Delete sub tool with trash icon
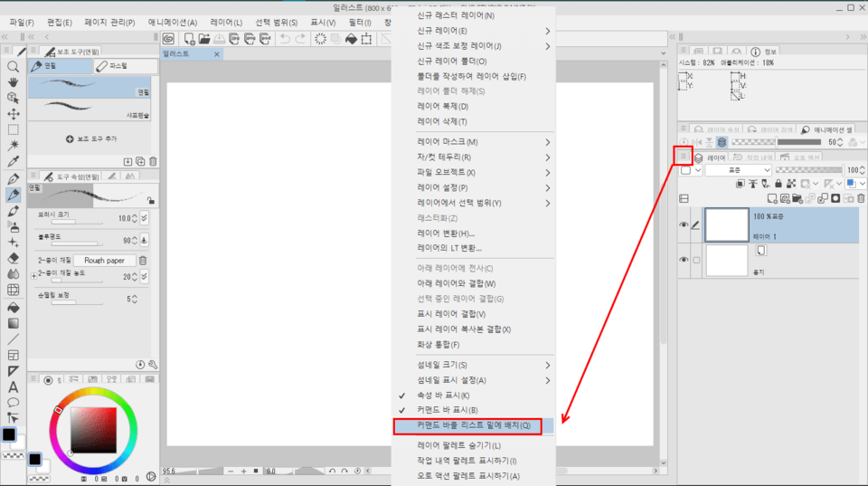This screenshot has width=868, height=486. [x=154, y=161]
